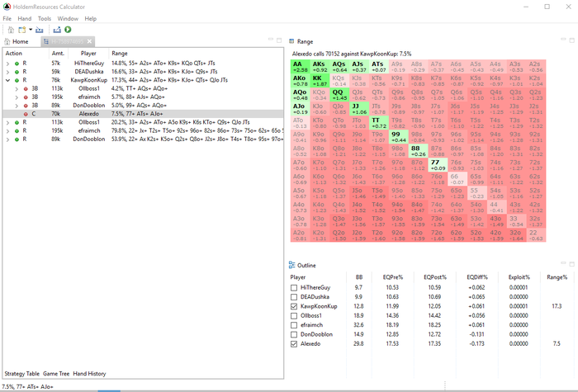Click green dot on DEADushka 59k row
This screenshot has height=392, width=578.
[17, 72]
